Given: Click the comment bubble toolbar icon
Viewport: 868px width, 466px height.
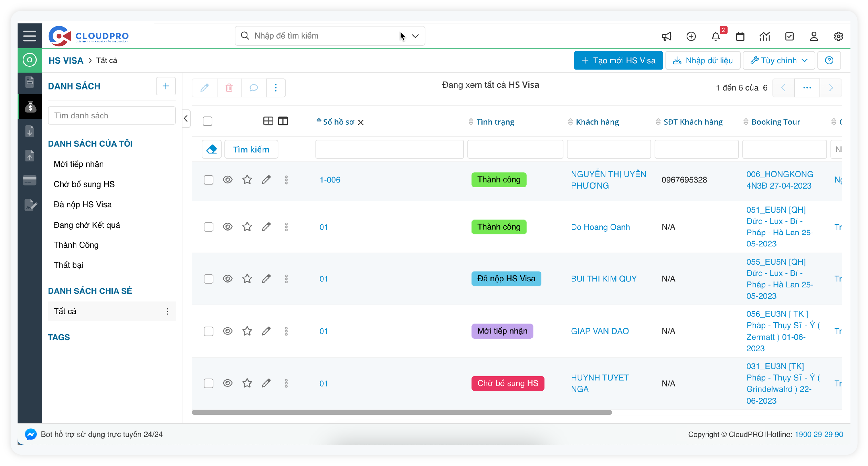Looking at the screenshot, I should (x=254, y=88).
